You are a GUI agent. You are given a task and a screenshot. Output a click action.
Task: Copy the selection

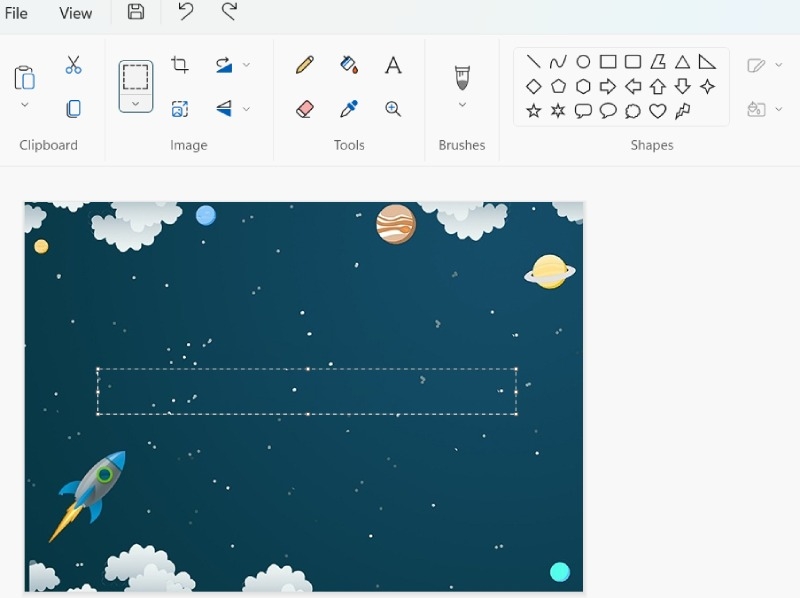point(73,109)
